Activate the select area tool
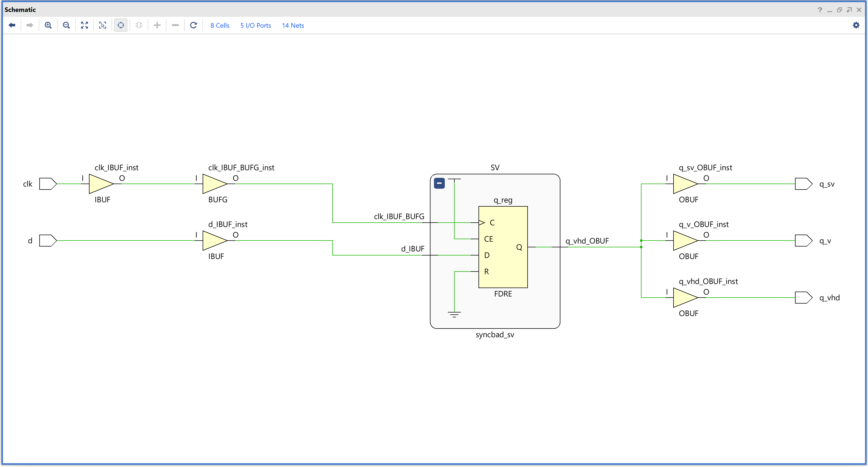The width and height of the screenshot is (868, 467). [x=103, y=25]
